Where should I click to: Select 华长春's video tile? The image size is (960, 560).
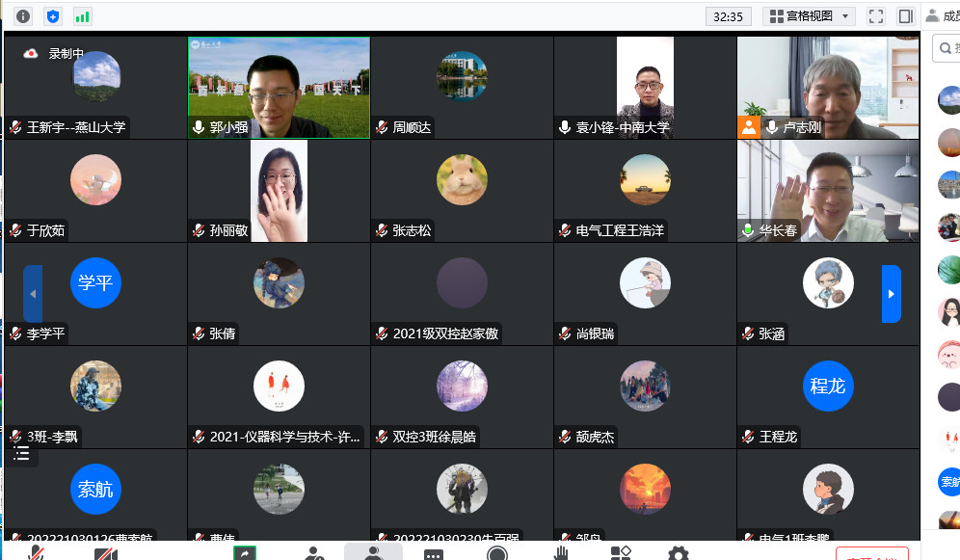point(828,191)
